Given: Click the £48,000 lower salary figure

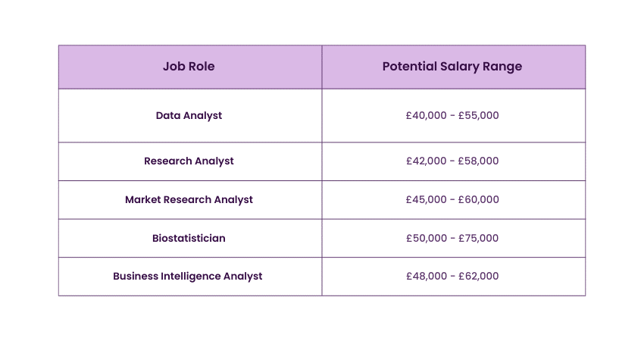Looking at the screenshot, I should (427, 277).
